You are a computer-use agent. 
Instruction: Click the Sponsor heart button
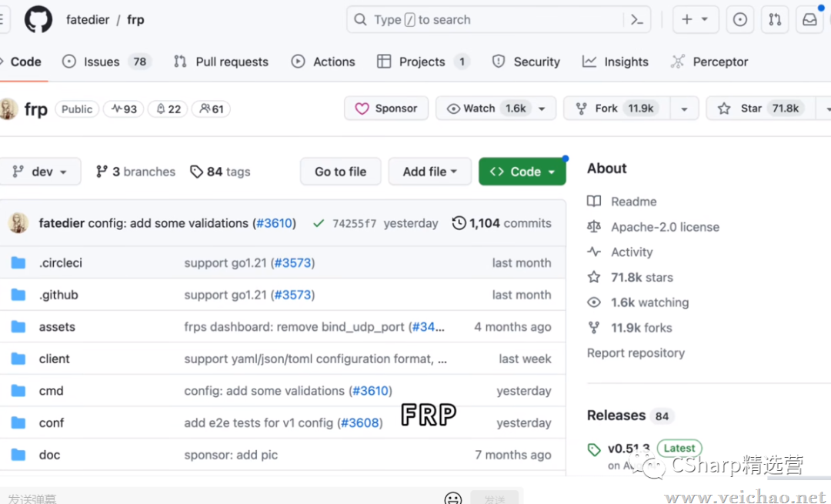click(386, 108)
